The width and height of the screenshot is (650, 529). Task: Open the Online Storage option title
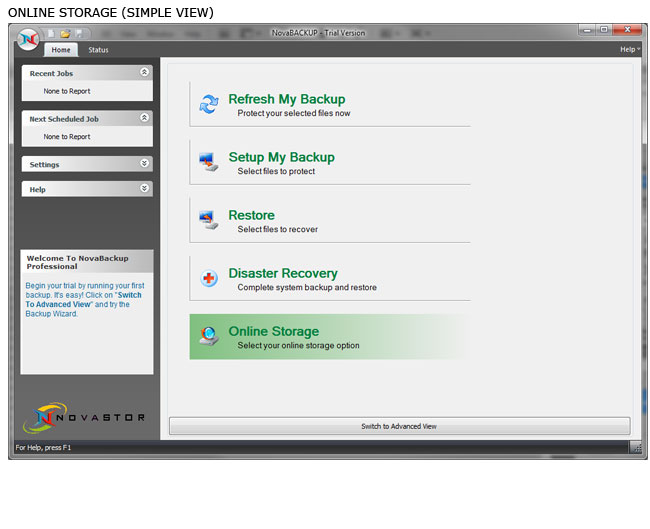[x=273, y=331]
